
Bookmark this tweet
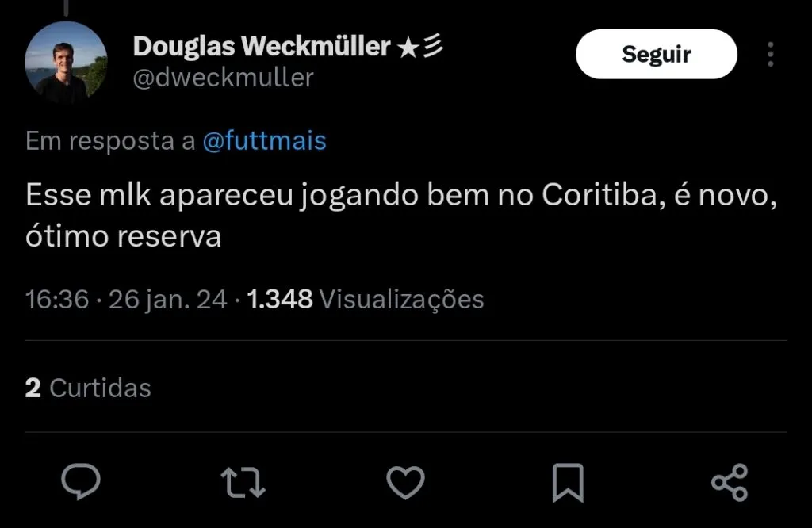point(567,482)
